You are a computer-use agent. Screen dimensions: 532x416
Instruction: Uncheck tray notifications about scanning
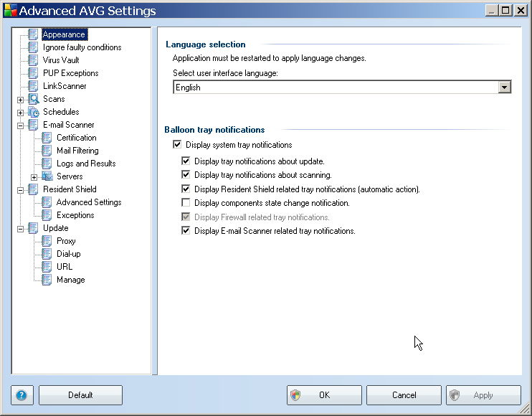[186, 175]
